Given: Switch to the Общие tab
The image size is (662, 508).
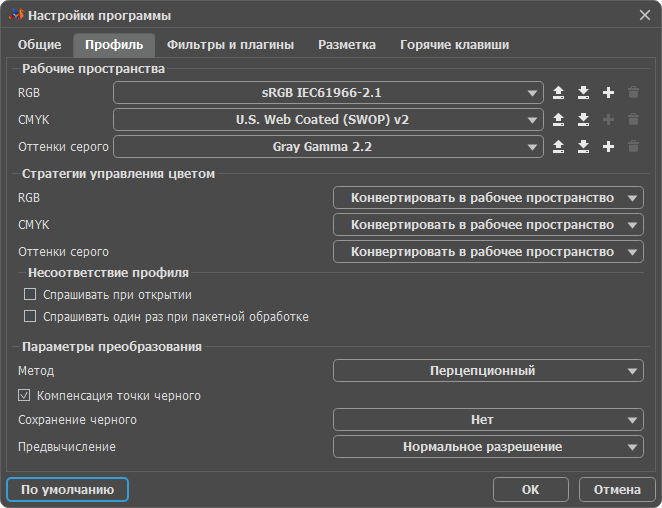Looking at the screenshot, I should (x=39, y=45).
